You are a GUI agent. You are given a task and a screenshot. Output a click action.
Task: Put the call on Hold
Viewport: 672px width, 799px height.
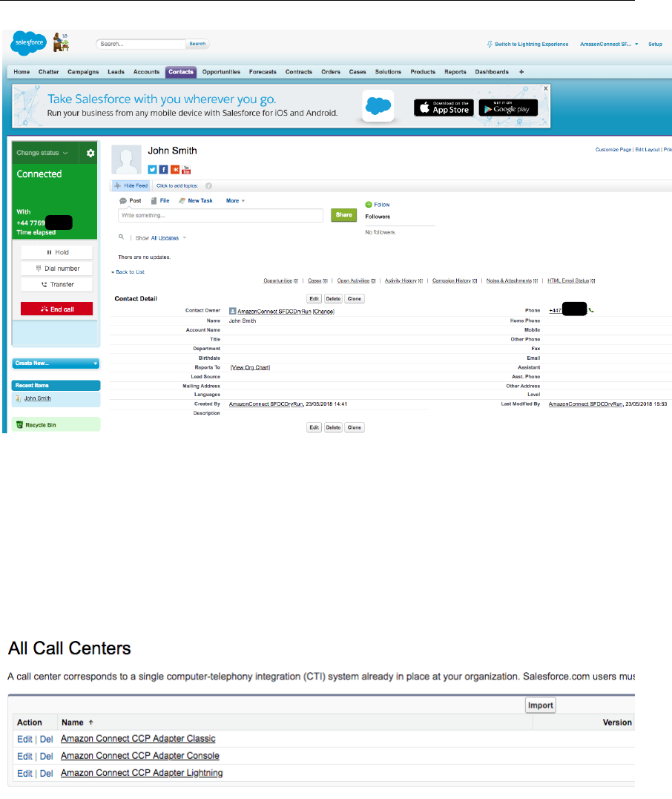56,252
